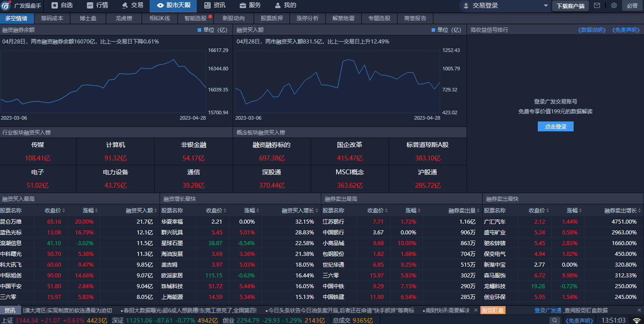Select the 广汇汽车 stock row
The height and width of the screenshot is (324, 644).
point(563,221)
